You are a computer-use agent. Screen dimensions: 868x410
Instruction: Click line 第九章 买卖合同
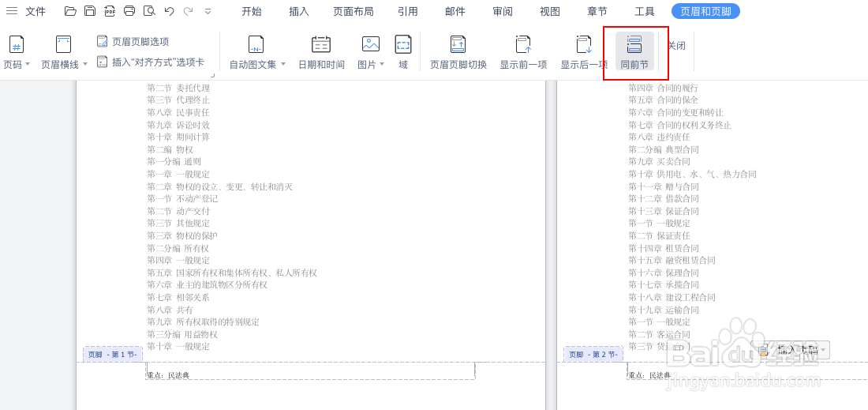click(660, 162)
